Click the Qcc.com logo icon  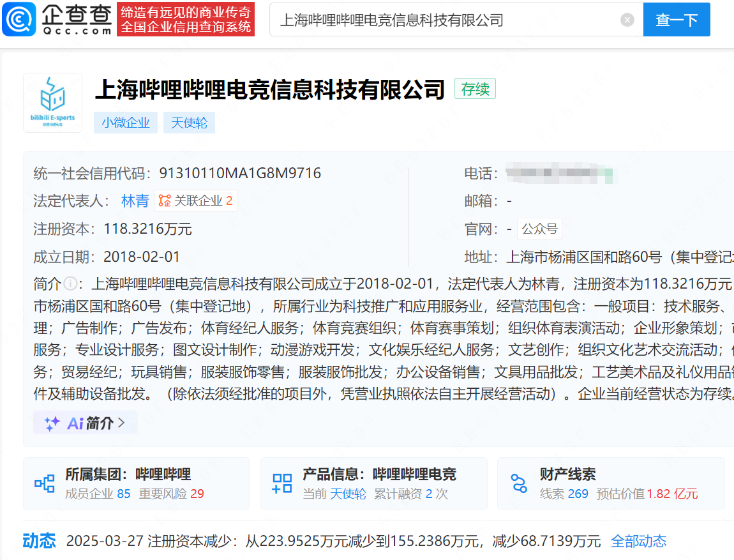19,19
